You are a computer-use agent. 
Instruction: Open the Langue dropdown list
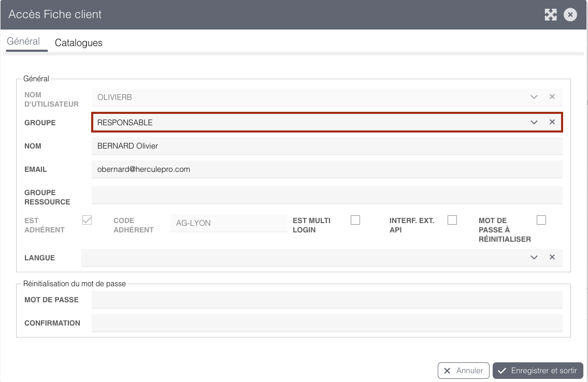[534, 257]
